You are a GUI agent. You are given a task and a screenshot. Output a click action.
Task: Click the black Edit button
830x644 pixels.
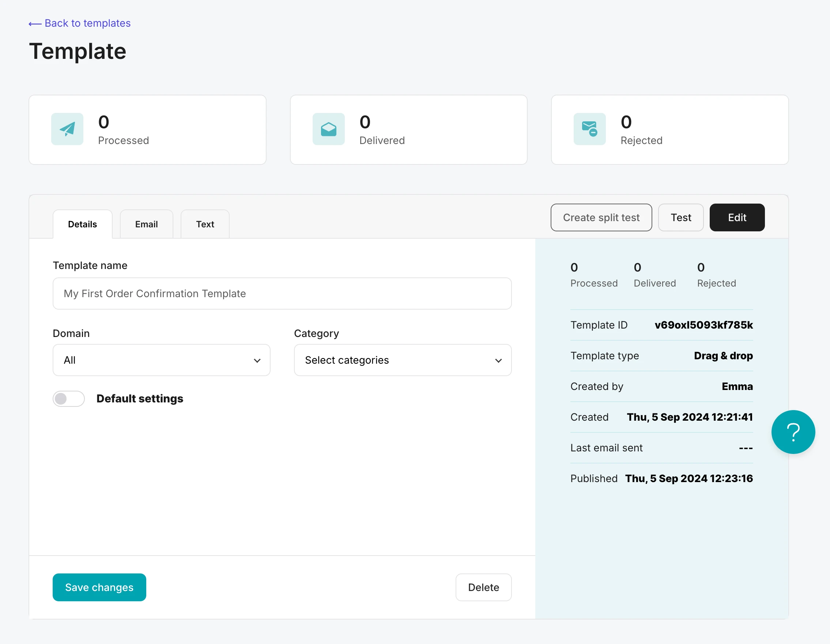point(736,217)
